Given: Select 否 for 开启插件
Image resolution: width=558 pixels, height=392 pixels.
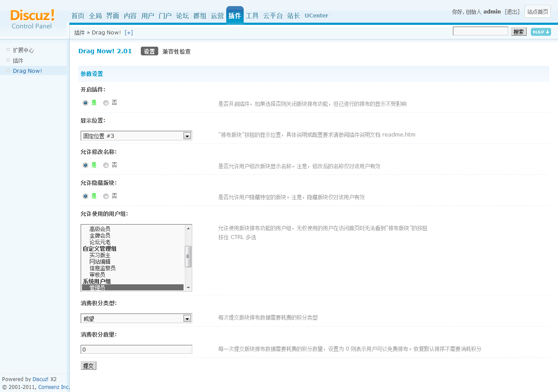Looking at the screenshot, I should 106,103.
